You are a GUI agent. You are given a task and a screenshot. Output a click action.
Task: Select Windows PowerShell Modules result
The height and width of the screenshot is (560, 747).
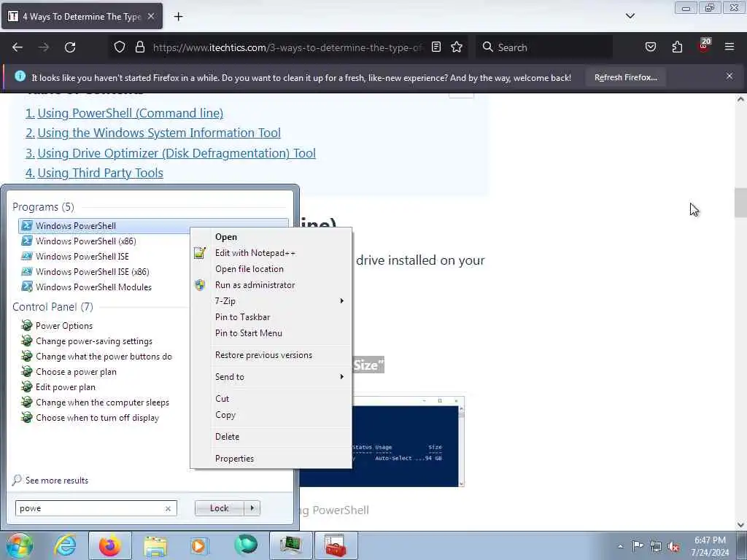coord(94,287)
